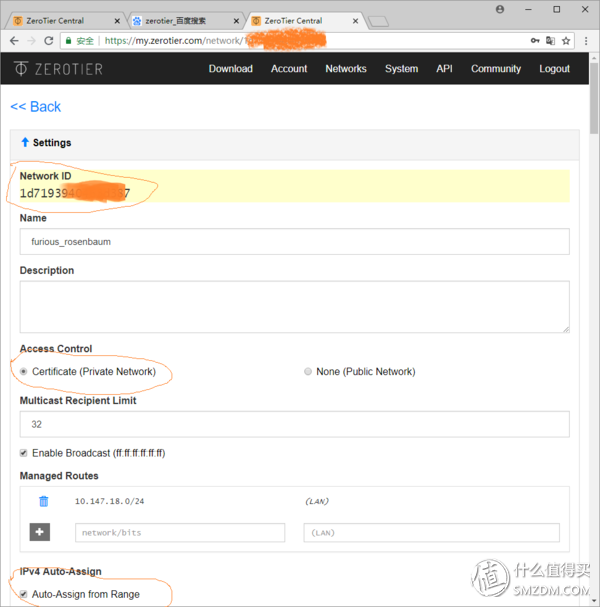This screenshot has height=607, width=600.
Task: Add managed route with plus button
Action: click(x=40, y=532)
